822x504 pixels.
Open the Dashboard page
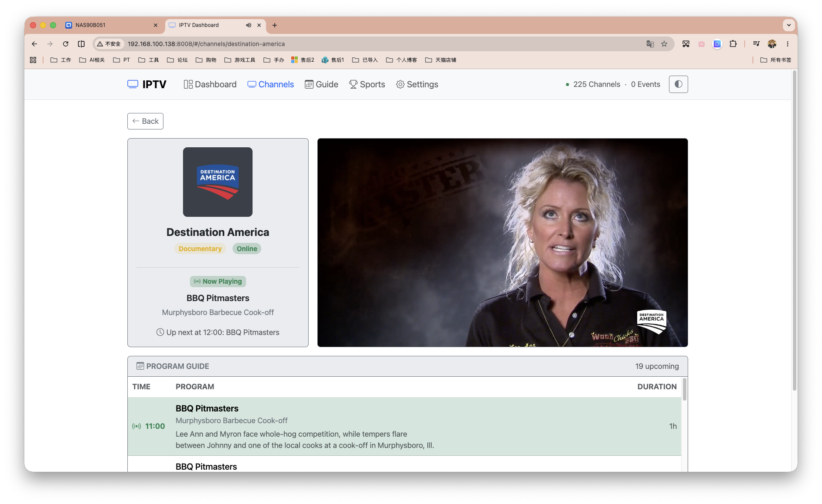210,84
